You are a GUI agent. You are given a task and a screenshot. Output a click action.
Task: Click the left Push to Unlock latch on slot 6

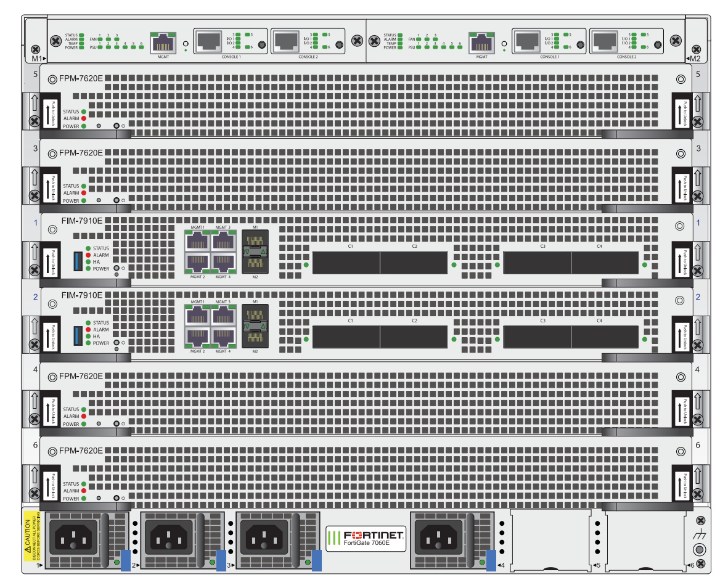tap(50, 486)
